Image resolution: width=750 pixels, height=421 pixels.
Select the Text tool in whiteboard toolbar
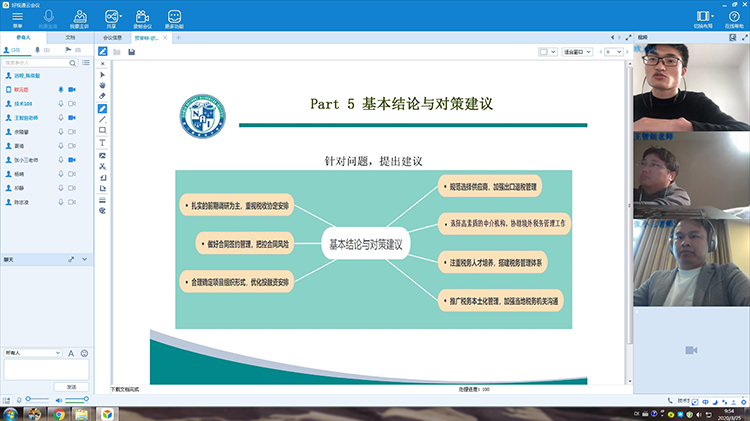coord(103,143)
